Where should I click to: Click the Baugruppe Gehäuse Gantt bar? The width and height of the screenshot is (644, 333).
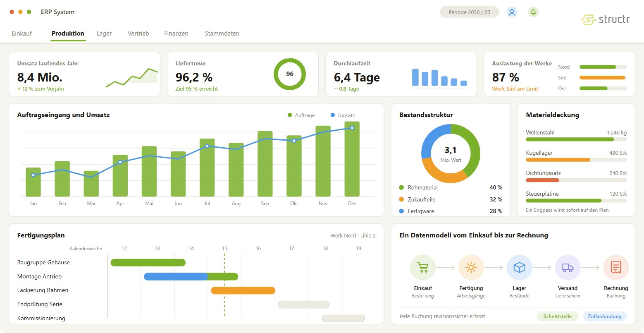[148, 263]
